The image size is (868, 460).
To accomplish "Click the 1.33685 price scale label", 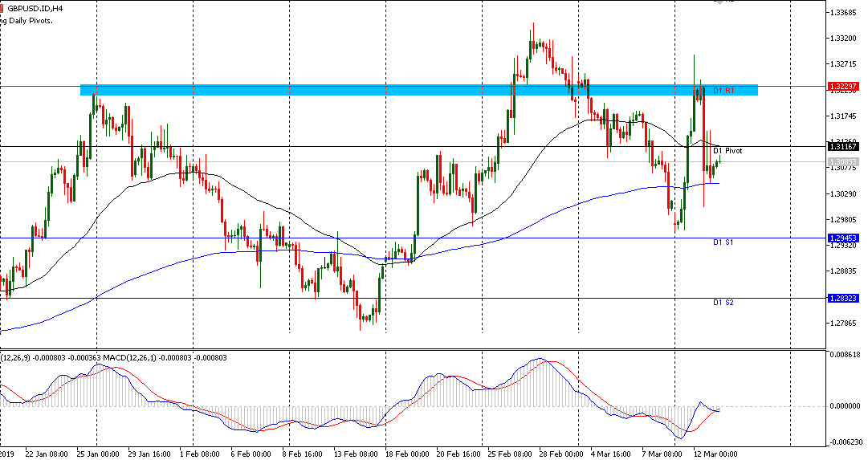I will click(844, 13).
